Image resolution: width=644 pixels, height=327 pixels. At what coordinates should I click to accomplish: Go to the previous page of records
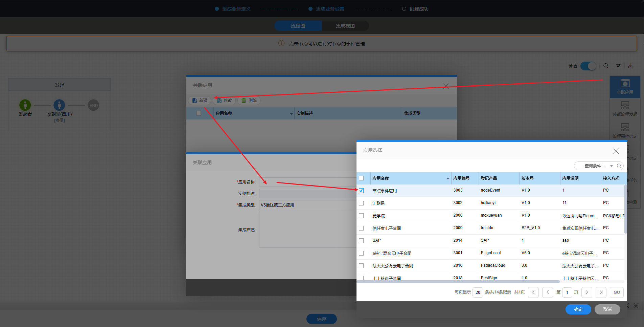point(548,292)
